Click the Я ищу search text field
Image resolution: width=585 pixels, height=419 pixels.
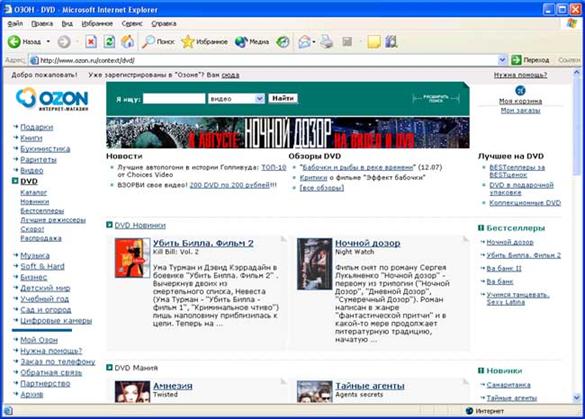(x=174, y=99)
